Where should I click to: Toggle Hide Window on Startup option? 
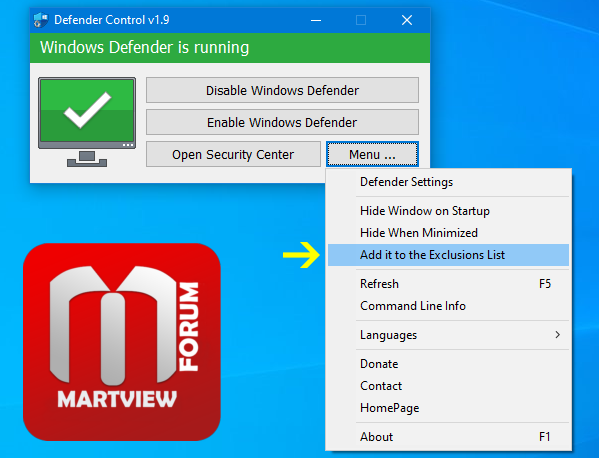(448, 211)
